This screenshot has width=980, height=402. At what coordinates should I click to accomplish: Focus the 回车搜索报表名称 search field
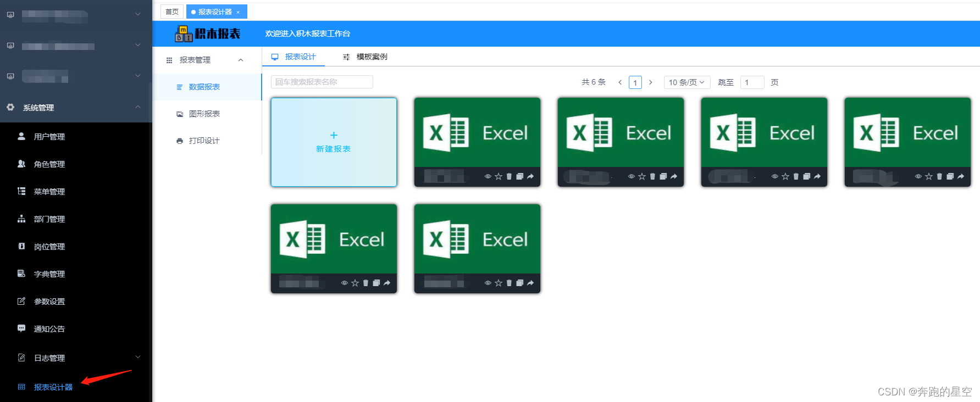pos(322,82)
